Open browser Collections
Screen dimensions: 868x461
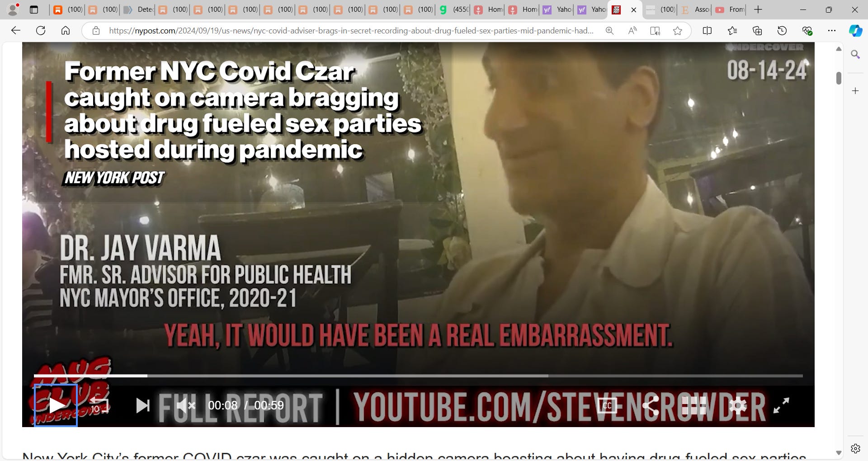tap(757, 31)
